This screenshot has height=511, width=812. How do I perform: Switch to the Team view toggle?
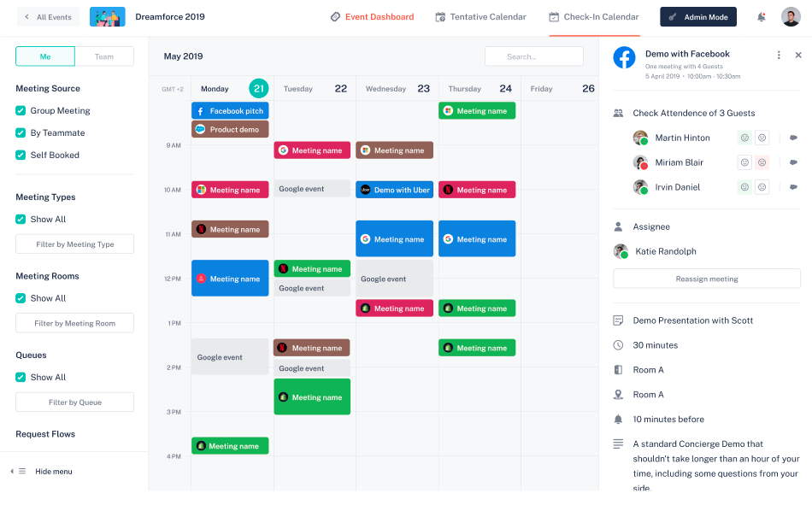point(104,56)
